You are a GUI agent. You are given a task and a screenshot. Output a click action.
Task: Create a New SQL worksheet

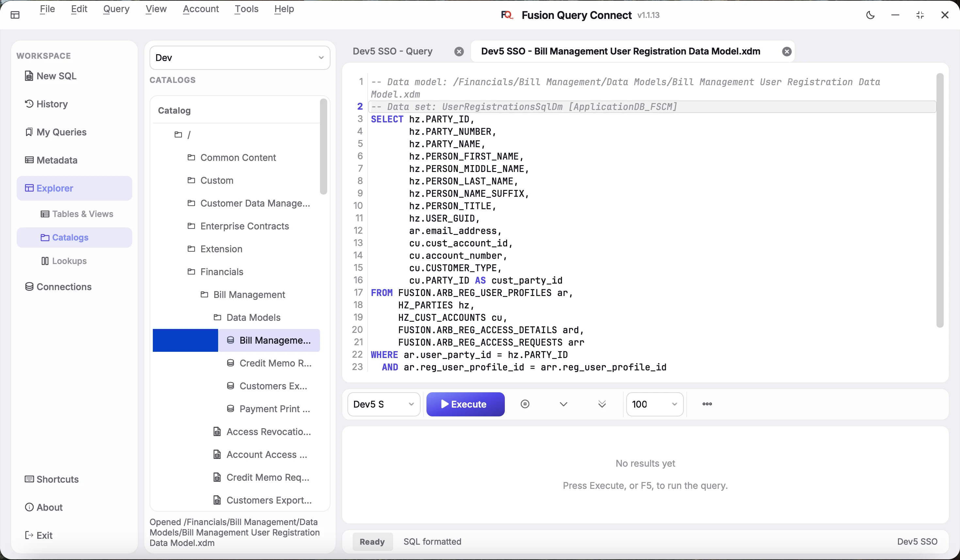click(x=74, y=76)
